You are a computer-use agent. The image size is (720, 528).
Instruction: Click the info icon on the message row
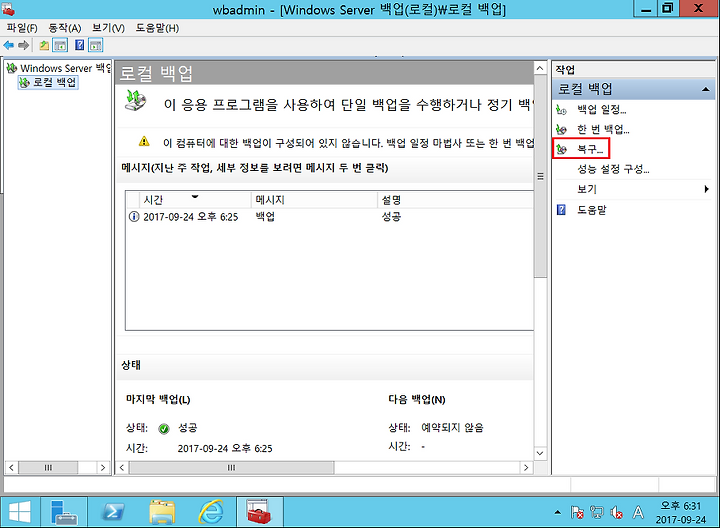(x=134, y=216)
